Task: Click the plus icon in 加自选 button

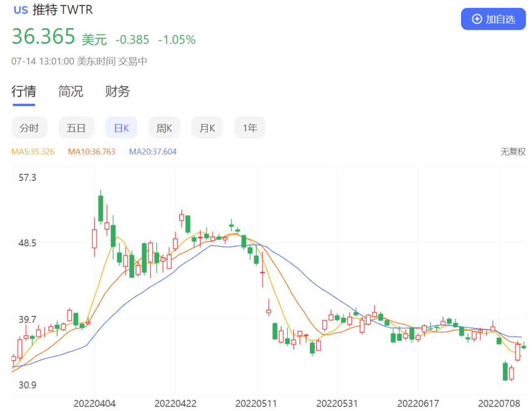Action: [477, 19]
